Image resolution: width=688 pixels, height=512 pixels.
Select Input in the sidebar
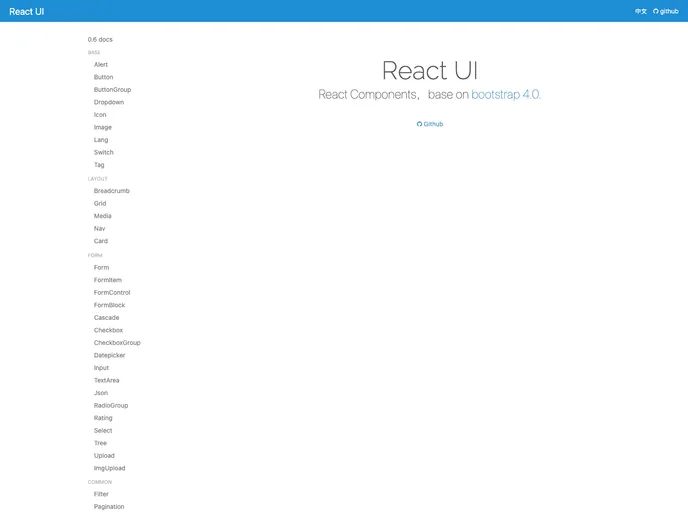[101, 368]
